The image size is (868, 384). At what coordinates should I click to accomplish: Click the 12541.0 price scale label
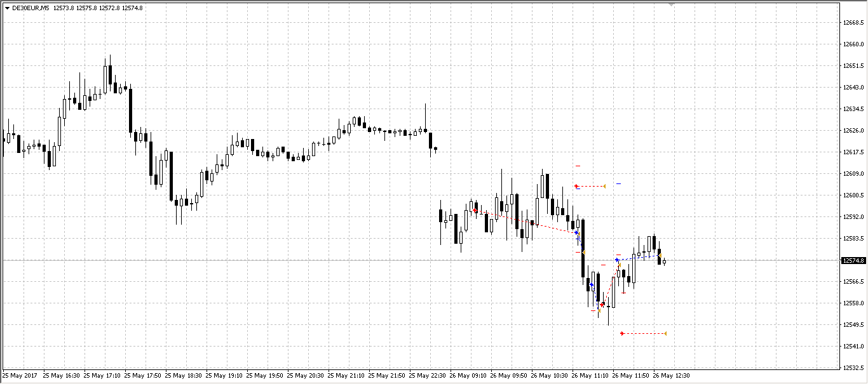[x=853, y=347]
